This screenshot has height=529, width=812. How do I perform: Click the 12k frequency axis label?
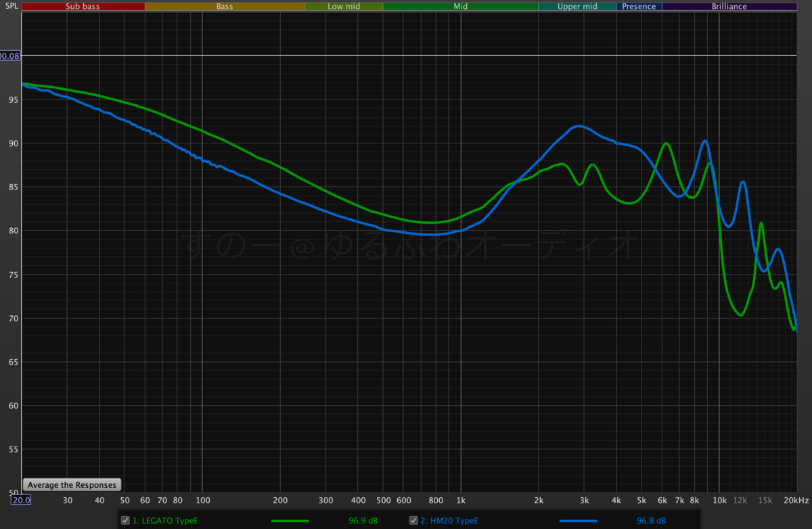point(740,501)
